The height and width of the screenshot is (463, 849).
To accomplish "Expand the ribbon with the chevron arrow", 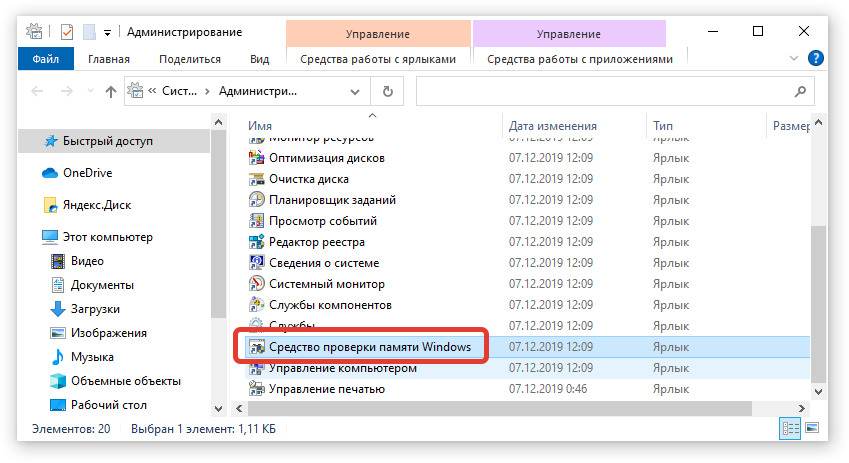I will 797,59.
